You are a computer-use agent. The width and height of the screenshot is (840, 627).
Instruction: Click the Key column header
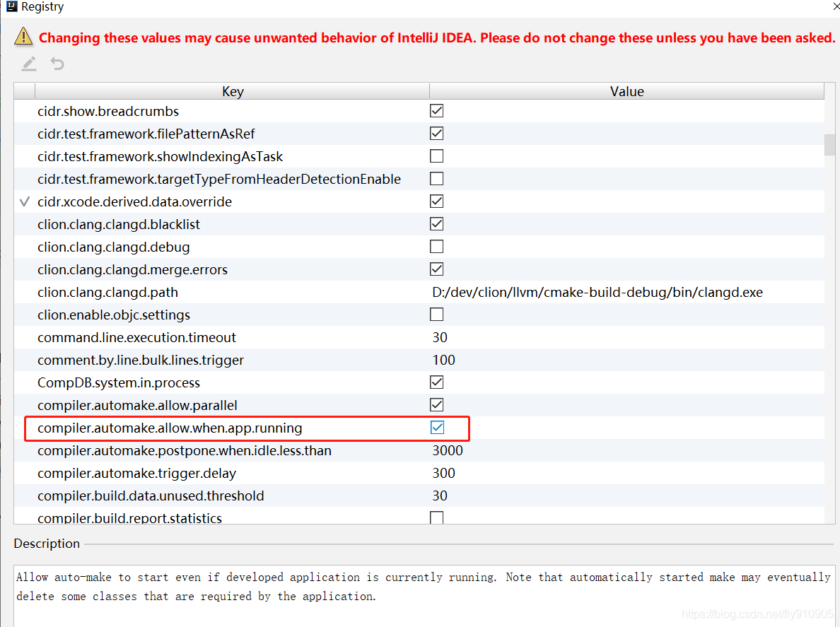(x=233, y=91)
